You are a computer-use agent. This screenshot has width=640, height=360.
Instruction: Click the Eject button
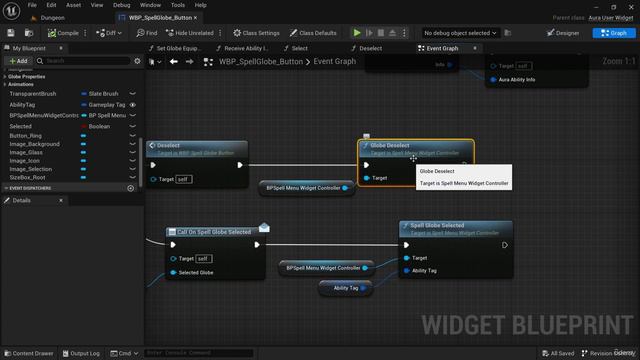(x=392, y=33)
